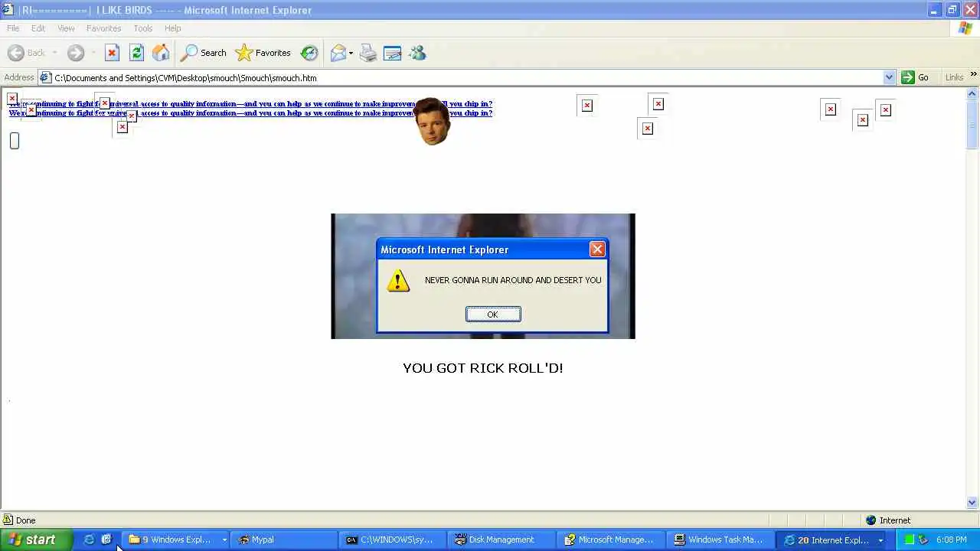Open the Edit menu

(x=38, y=28)
